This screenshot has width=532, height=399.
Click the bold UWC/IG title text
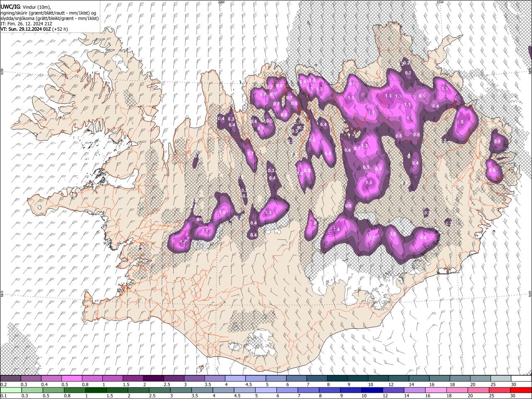10,7
